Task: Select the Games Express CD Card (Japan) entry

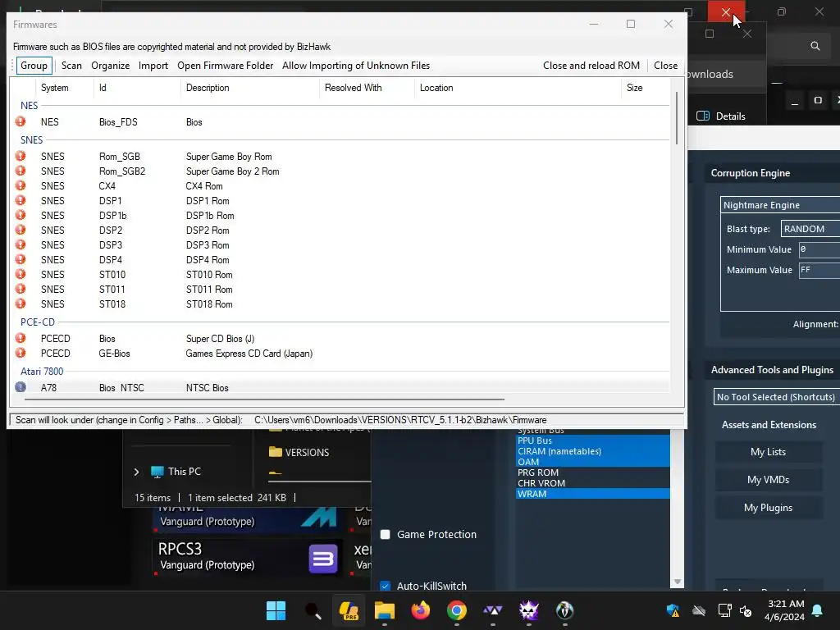Action: 249,354
